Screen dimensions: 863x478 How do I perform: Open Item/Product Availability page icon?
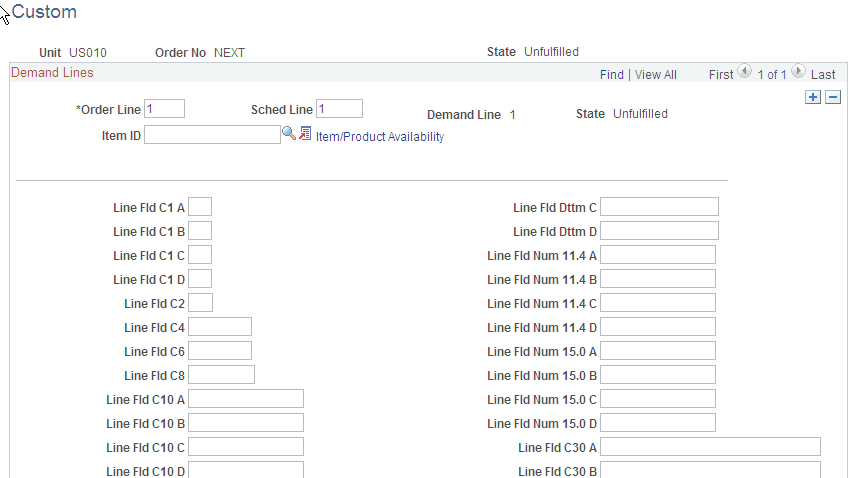pyautogui.click(x=305, y=133)
